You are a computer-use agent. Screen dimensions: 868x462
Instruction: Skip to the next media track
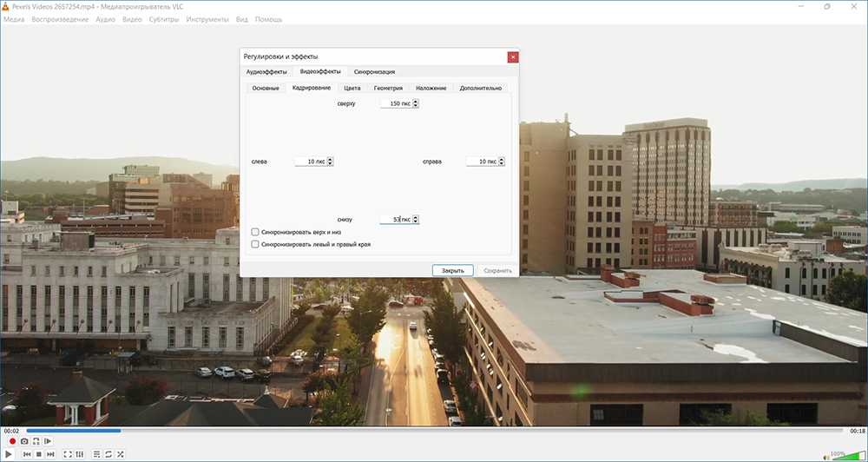click(50, 454)
